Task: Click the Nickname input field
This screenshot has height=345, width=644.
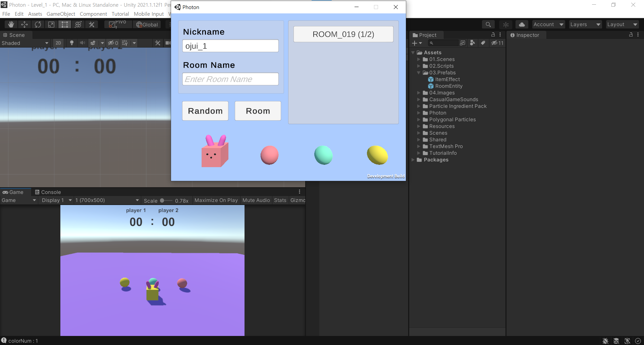Action: [x=230, y=46]
